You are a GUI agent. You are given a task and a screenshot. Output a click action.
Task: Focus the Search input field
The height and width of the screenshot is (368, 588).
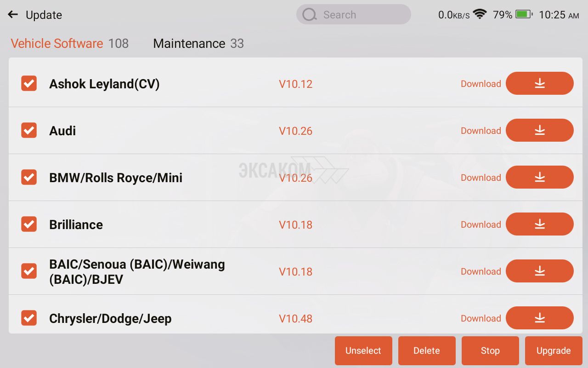pyautogui.click(x=354, y=15)
